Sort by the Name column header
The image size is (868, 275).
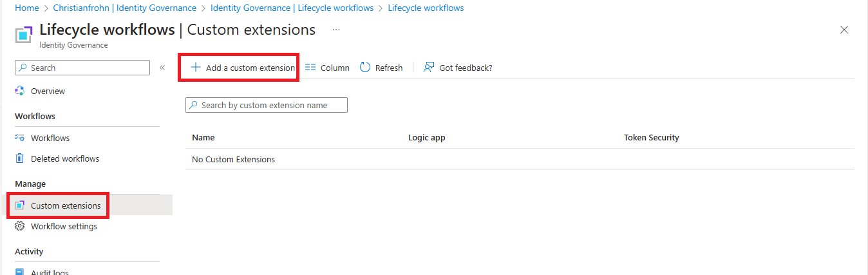(203, 137)
